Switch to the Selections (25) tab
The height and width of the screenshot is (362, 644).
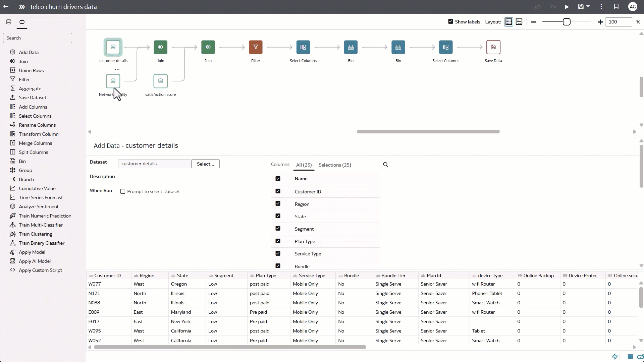click(x=334, y=165)
